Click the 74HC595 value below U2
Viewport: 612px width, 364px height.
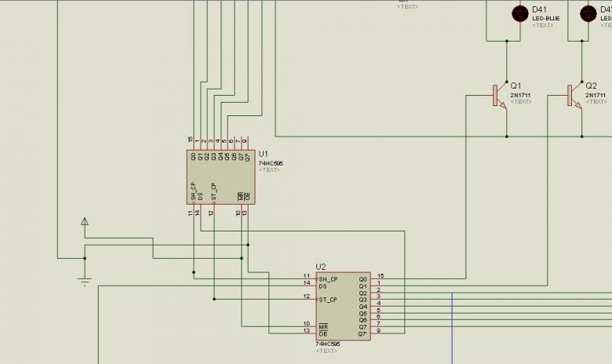(x=327, y=344)
